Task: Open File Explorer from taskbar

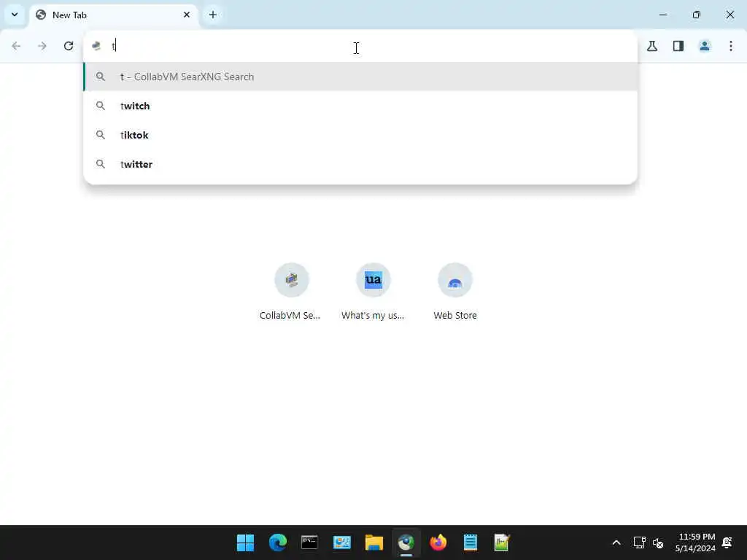Action: 374,542
